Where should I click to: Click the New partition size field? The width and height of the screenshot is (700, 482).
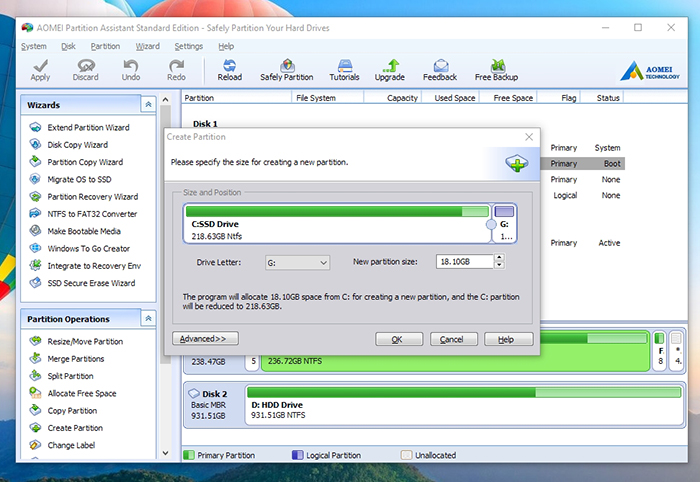pyautogui.click(x=465, y=262)
